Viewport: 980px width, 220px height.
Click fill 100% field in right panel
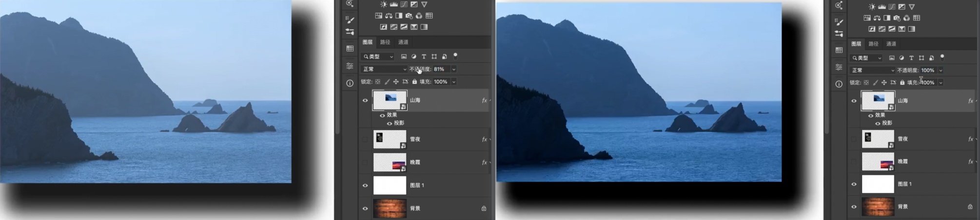pos(927,83)
